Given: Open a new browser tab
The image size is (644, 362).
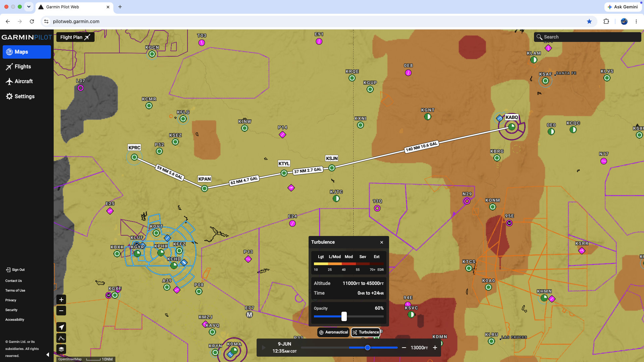Looking at the screenshot, I should [x=120, y=7].
